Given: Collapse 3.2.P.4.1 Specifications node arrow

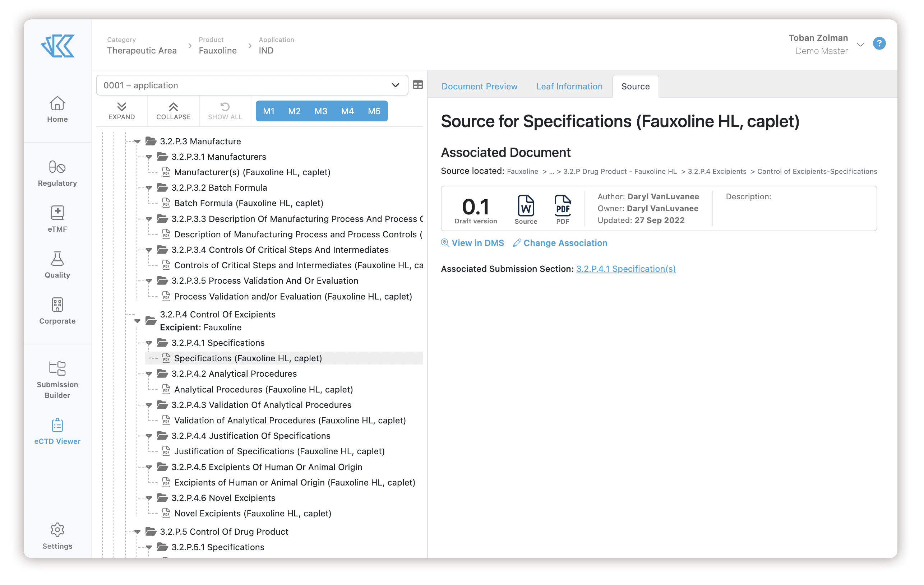Looking at the screenshot, I should tap(149, 343).
